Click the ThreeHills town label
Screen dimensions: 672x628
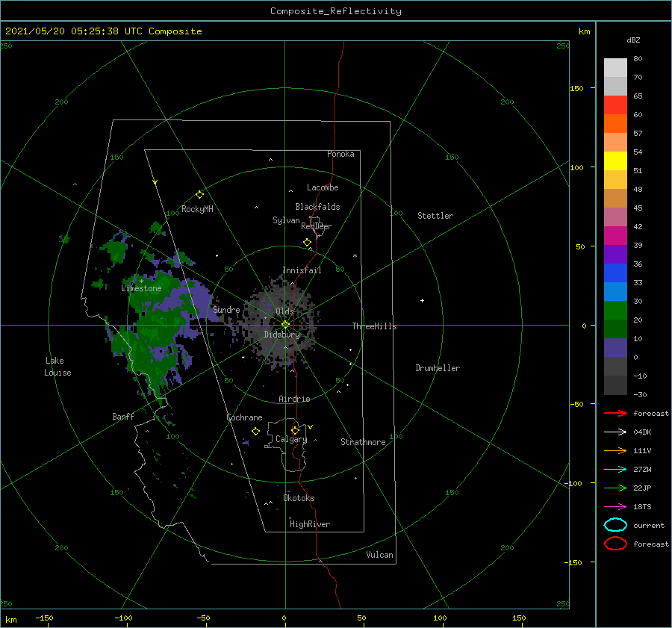pyautogui.click(x=374, y=326)
